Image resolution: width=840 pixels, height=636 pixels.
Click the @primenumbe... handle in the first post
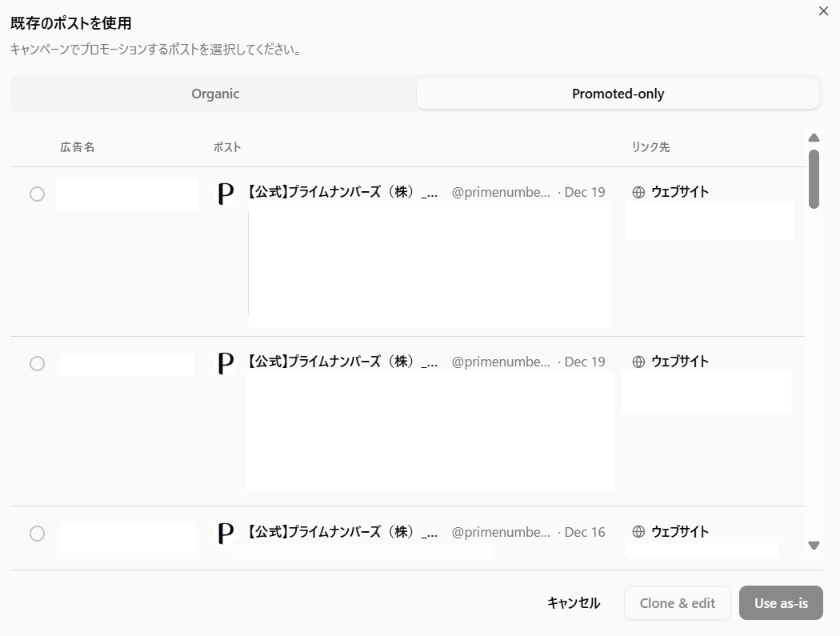click(x=501, y=193)
